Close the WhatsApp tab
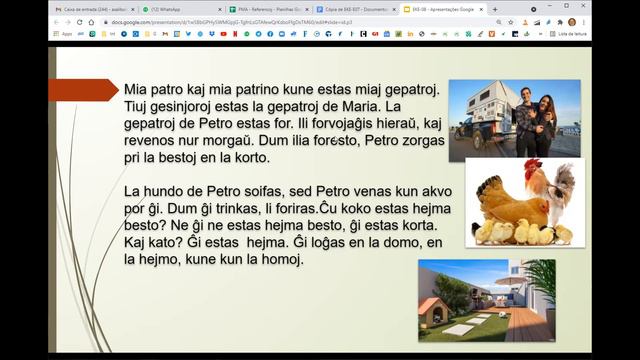640x360 pixels. 220,9
